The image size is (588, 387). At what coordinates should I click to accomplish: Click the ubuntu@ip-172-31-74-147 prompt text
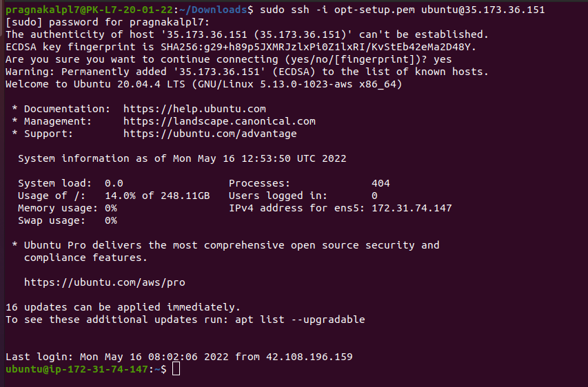(76, 369)
